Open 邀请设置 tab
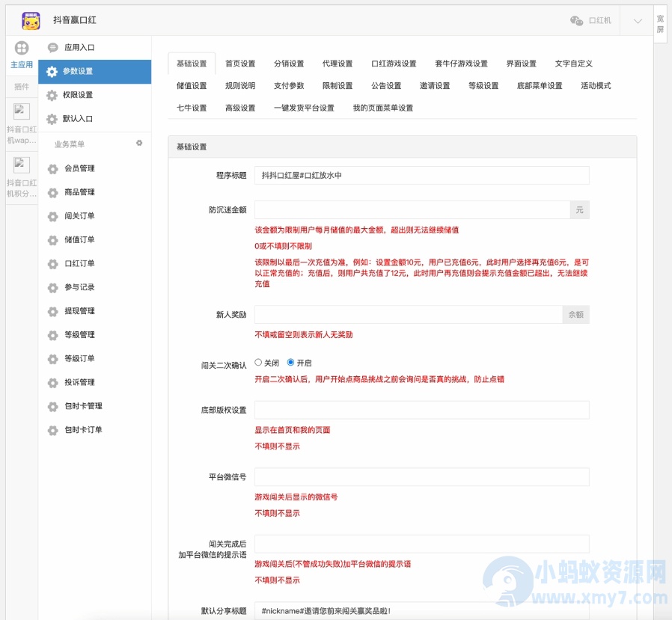672x620 pixels. point(435,86)
